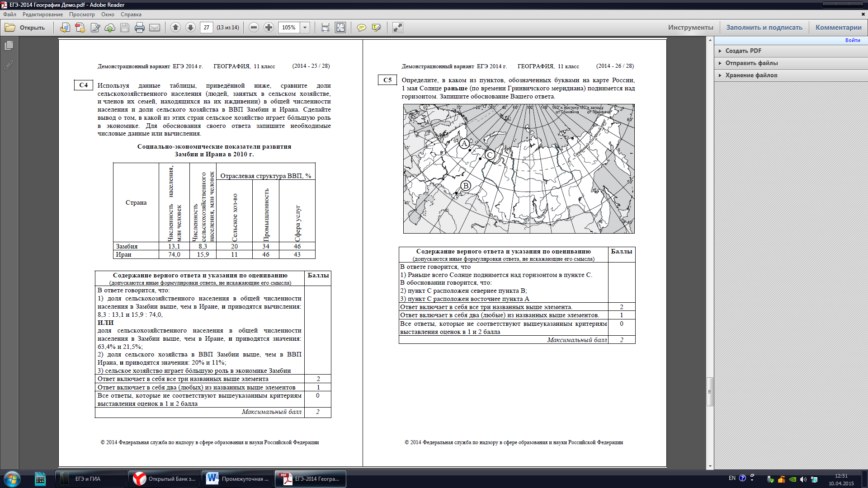Image resolution: width=868 pixels, height=488 pixels.
Task: Open the Заполнить и подписать pane
Action: 764,28
